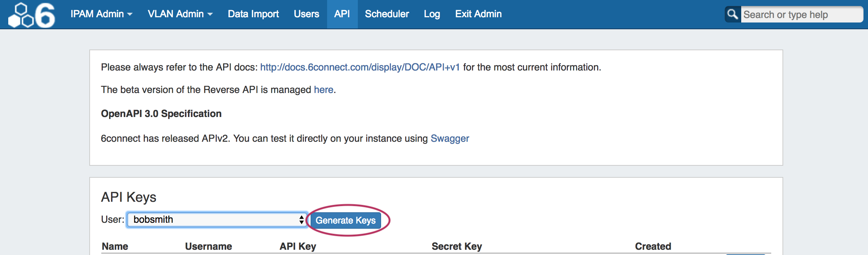Open the User select dropdown
868x255 pixels.
217,220
